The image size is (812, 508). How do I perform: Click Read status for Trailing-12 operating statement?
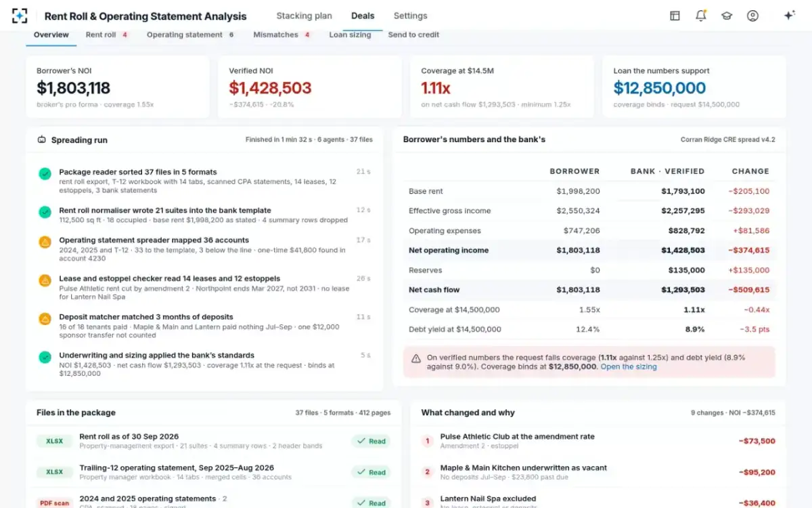pyautogui.click(x=371, y=472)
